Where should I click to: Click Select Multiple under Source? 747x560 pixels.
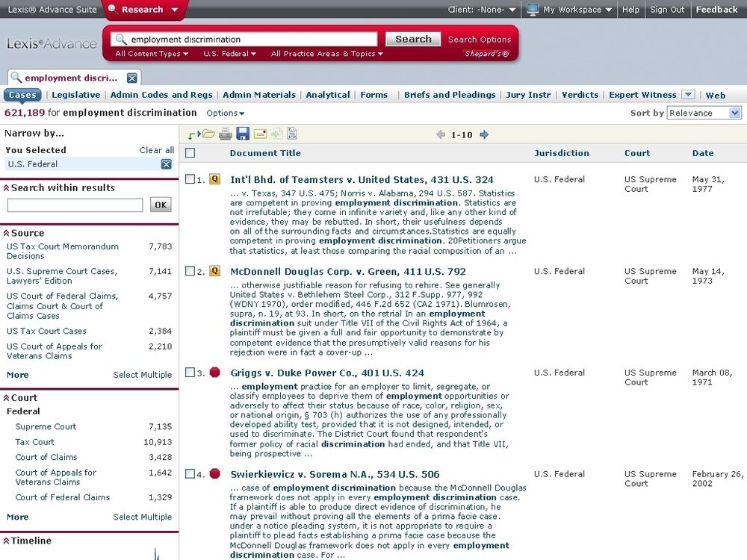coord(143,375)
